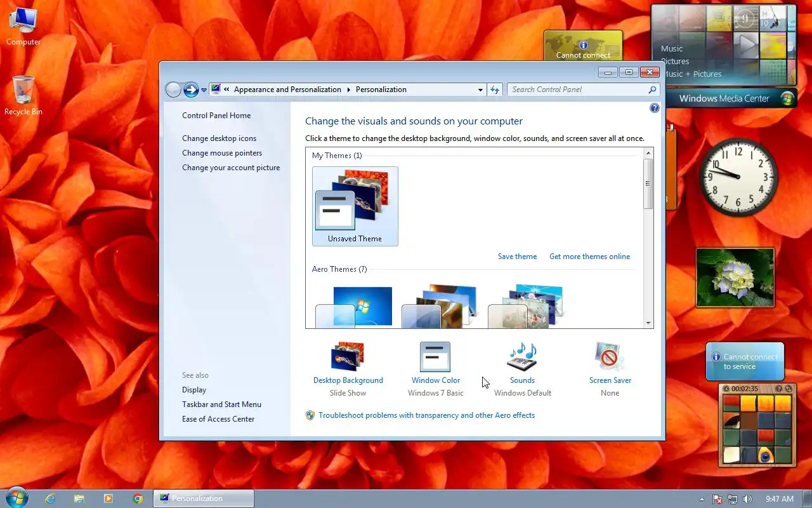Launch Internet Explorer from taskbar
Viewport: 812px width, 508px height.
coord(50,499)
